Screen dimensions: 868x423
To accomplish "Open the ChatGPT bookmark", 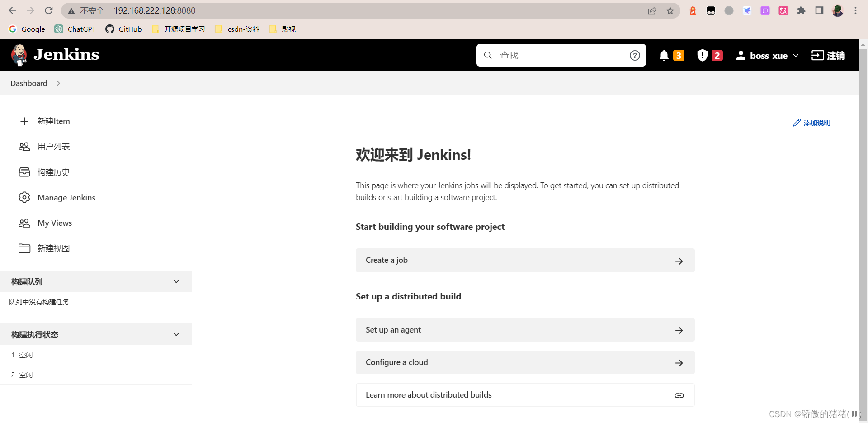I will pyautogui.click(x=75, y=29).
